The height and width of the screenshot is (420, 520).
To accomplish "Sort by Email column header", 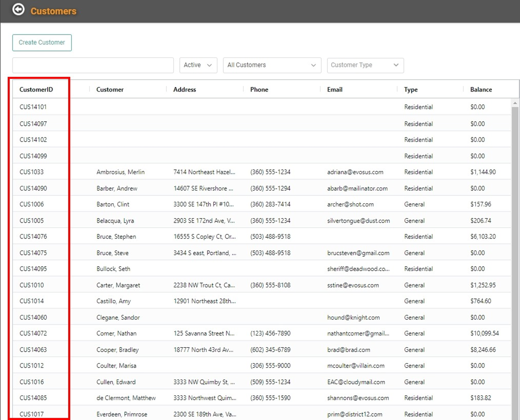I will click(x=335, y=90).
